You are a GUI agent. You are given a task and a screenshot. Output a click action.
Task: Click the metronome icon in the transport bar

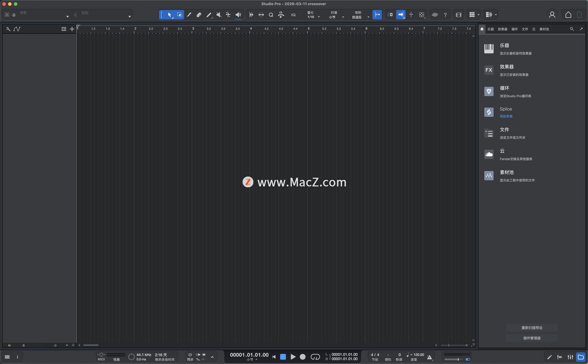(429, 357)
